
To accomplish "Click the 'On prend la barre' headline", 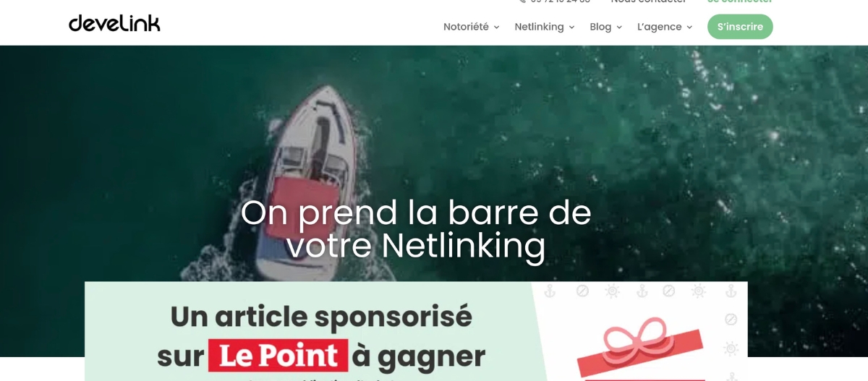I will pos(416,229).
